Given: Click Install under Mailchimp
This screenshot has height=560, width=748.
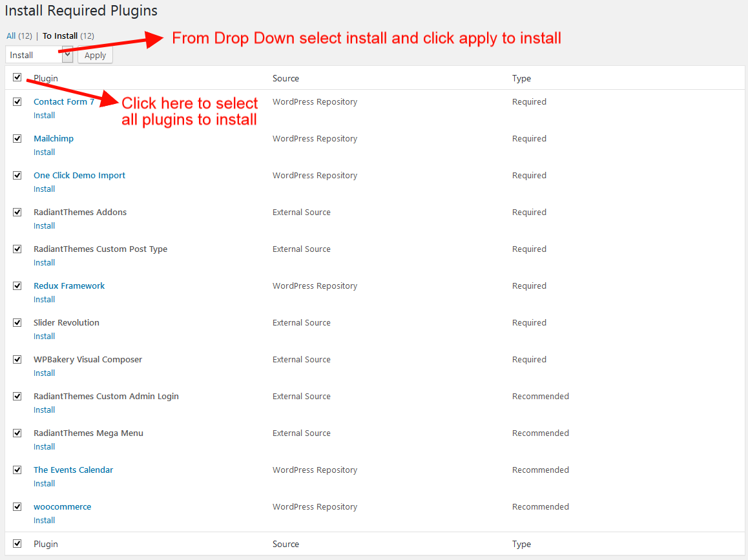Looking at the screenshot, I should click(45, 152).
